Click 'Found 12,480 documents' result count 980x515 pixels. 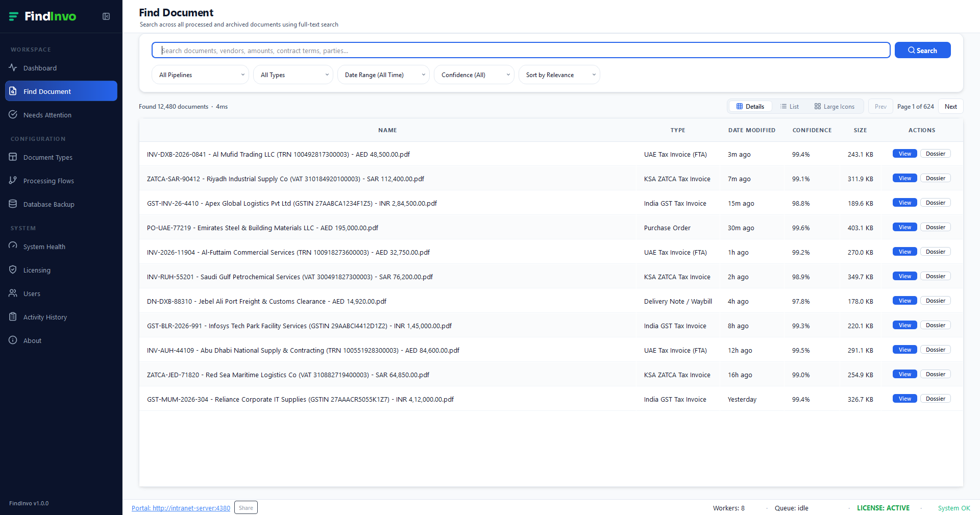click(x=174, y=106)
